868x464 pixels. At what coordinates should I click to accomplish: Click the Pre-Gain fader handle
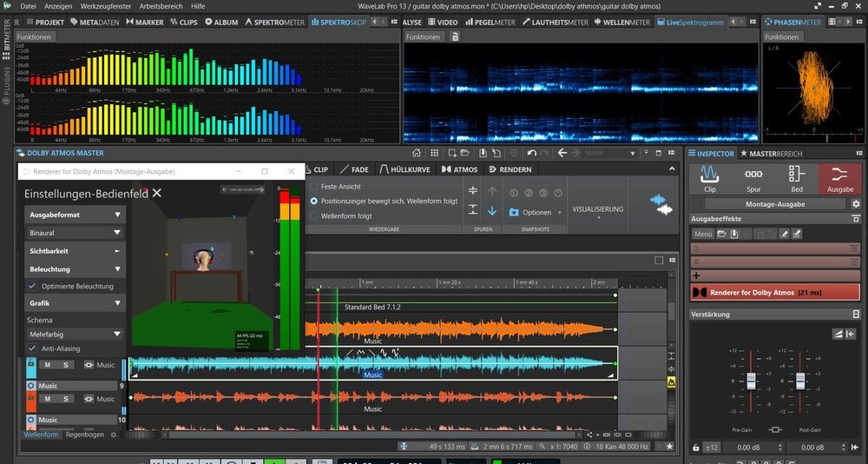tap(751, 381)
